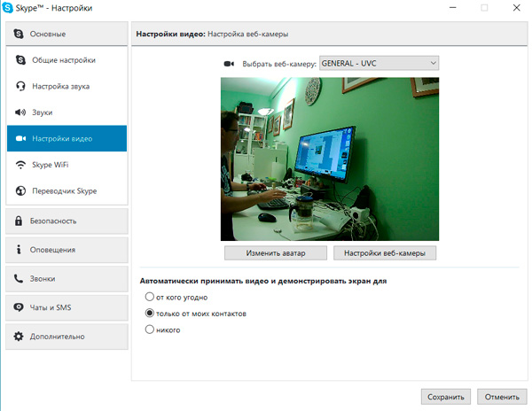
Task: Click the speaker icon next to Звуки
Action: pos(20,112)
